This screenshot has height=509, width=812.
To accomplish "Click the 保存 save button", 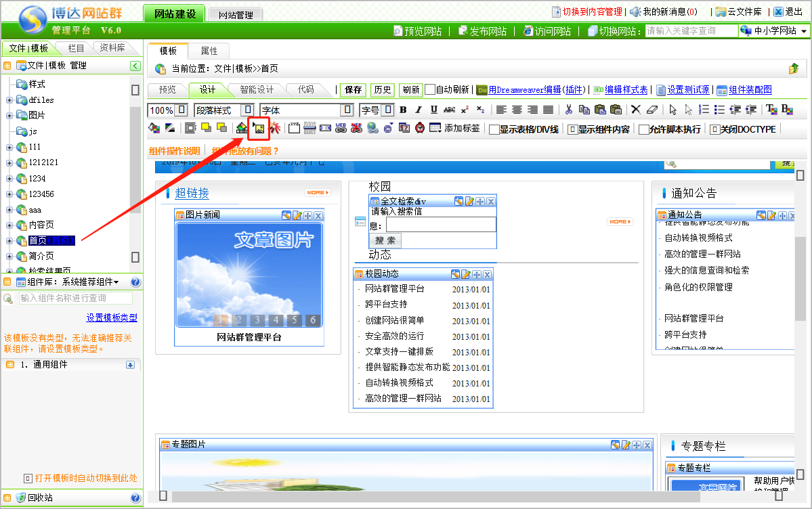I will tap(353, 90).
